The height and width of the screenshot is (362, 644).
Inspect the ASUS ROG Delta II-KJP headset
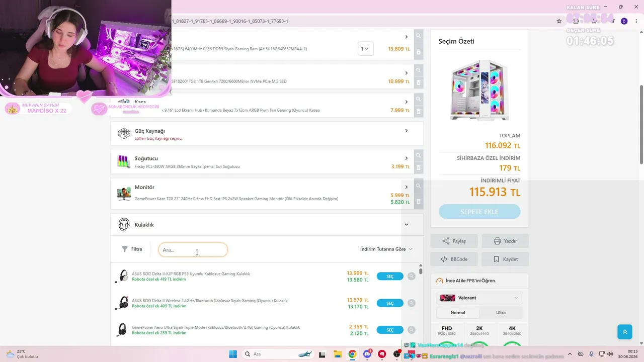[412, 276]
